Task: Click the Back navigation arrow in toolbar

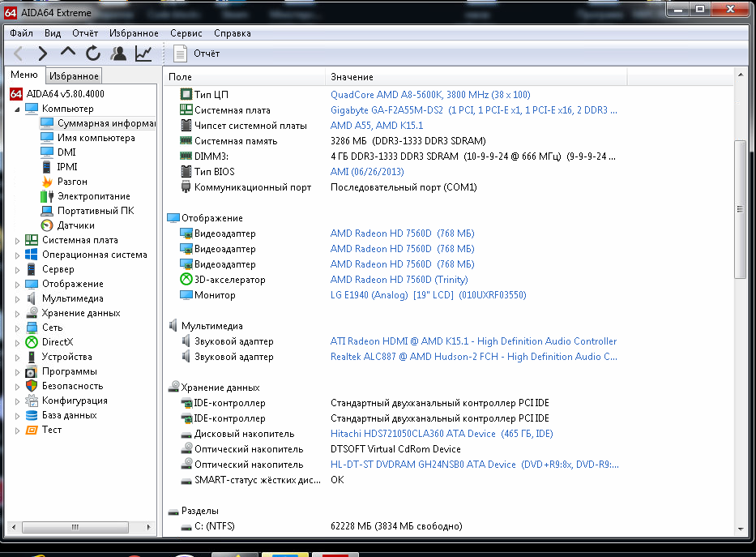Action: (19, 54)
